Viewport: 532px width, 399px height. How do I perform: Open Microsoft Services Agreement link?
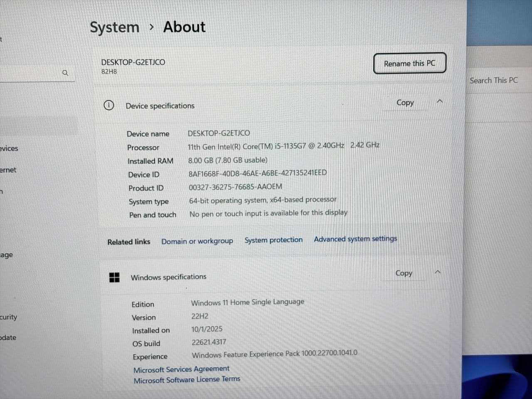181,369
